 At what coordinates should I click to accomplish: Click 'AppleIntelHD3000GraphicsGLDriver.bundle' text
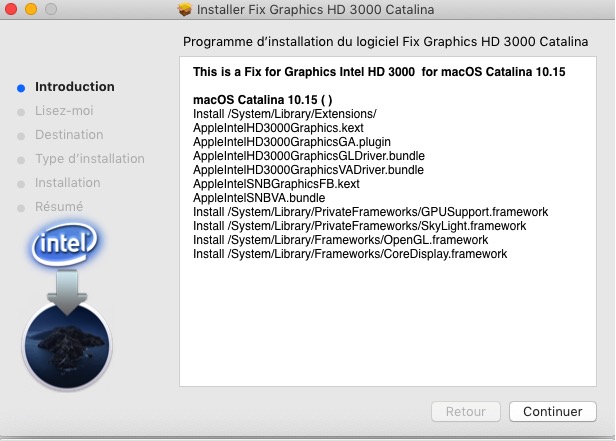click(x=309, y=156)
